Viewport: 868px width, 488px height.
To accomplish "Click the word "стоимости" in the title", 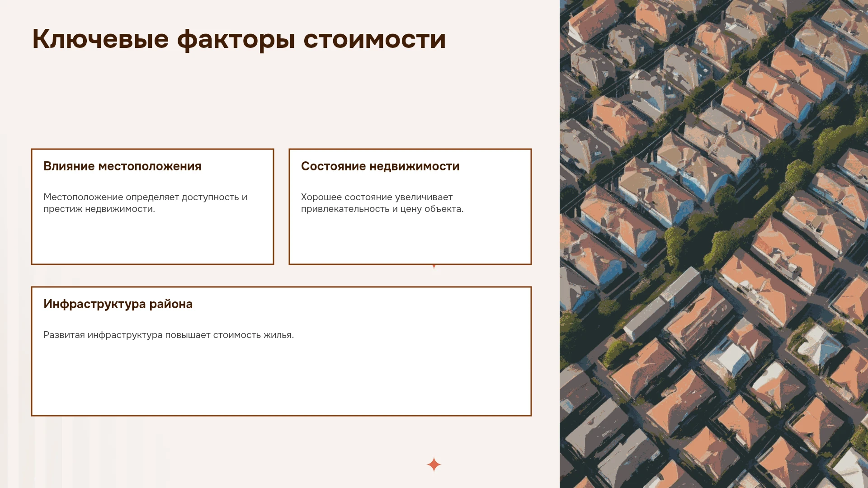I will pos(375,40).
